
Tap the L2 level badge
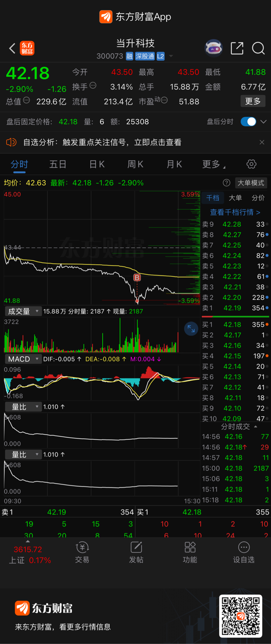tap(161, 56)
